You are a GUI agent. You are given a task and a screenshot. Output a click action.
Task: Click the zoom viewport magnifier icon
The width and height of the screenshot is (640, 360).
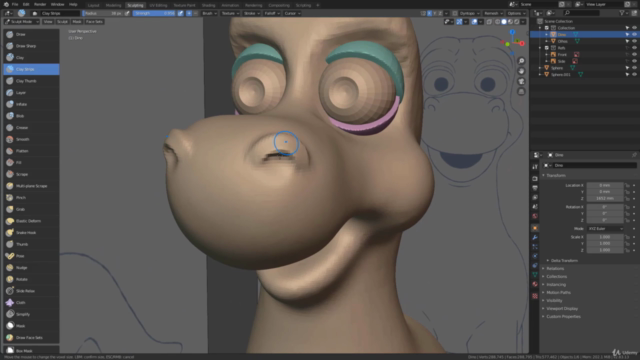pyautogui.click(x=521, y=61)
